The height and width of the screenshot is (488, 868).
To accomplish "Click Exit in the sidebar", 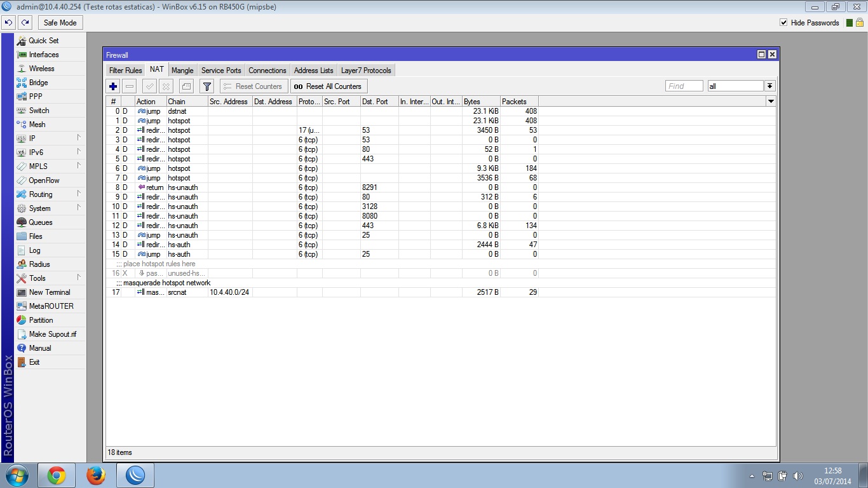I will tap(50, 362).
